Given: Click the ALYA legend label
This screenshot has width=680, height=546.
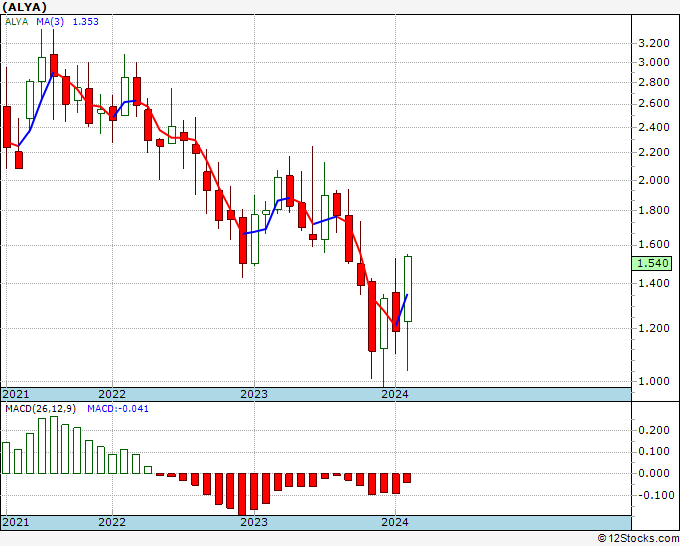Looking at the screenshot, I should tap(16, 22).
